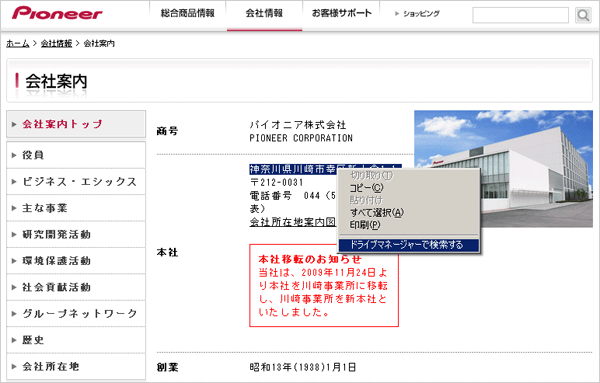Image resolution: width=600 pixels, height=383 pixels.
Task: Open 歴史 in the sidebar
Action: pyautogui.click(x=76, y=340)
